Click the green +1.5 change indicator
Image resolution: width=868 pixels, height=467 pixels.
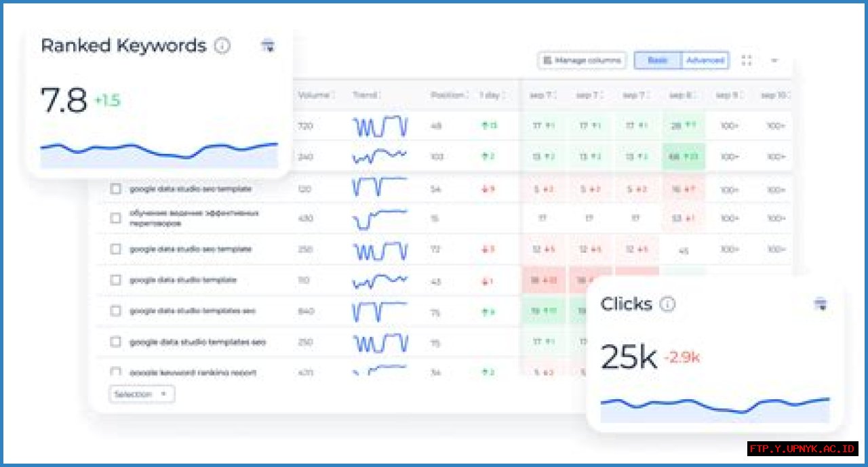point(108,100)
